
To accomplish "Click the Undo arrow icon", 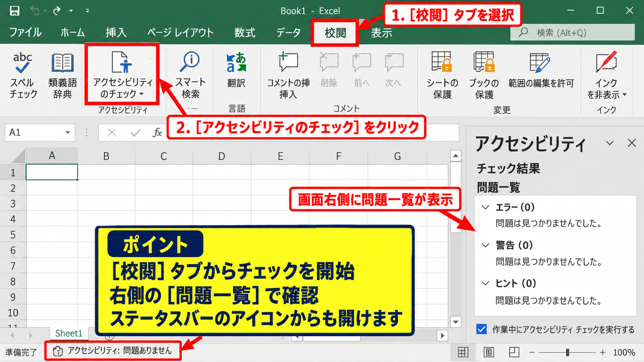I will [35, 11].
